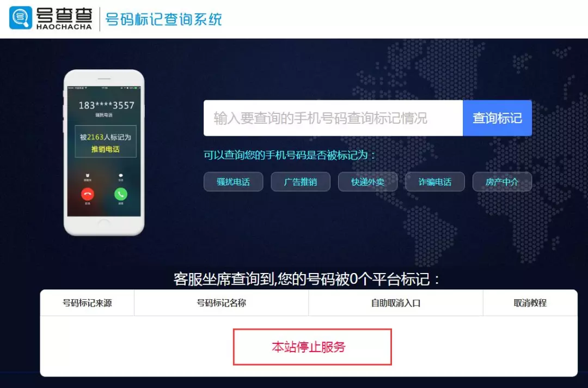
Task: Tap the red decline call icon
Action: click(x=87, y=194)
